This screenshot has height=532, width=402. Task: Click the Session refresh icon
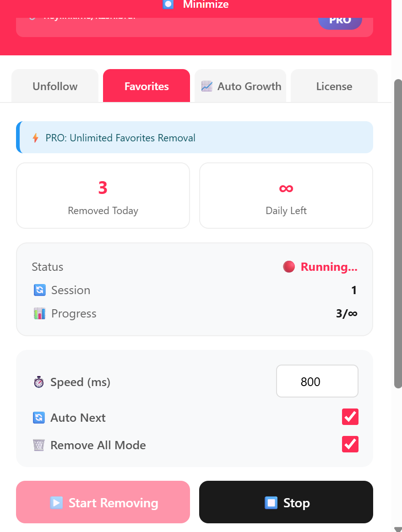pos(39,290)
